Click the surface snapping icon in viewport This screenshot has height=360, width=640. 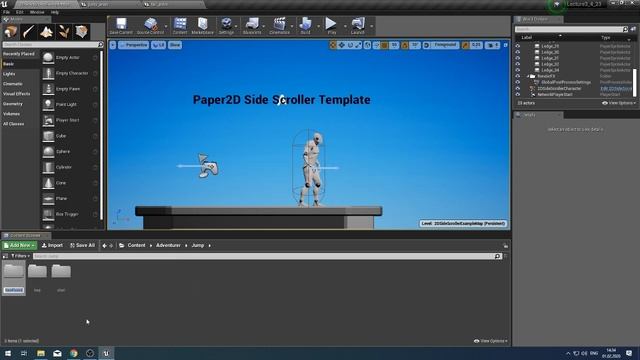(376, 45)
